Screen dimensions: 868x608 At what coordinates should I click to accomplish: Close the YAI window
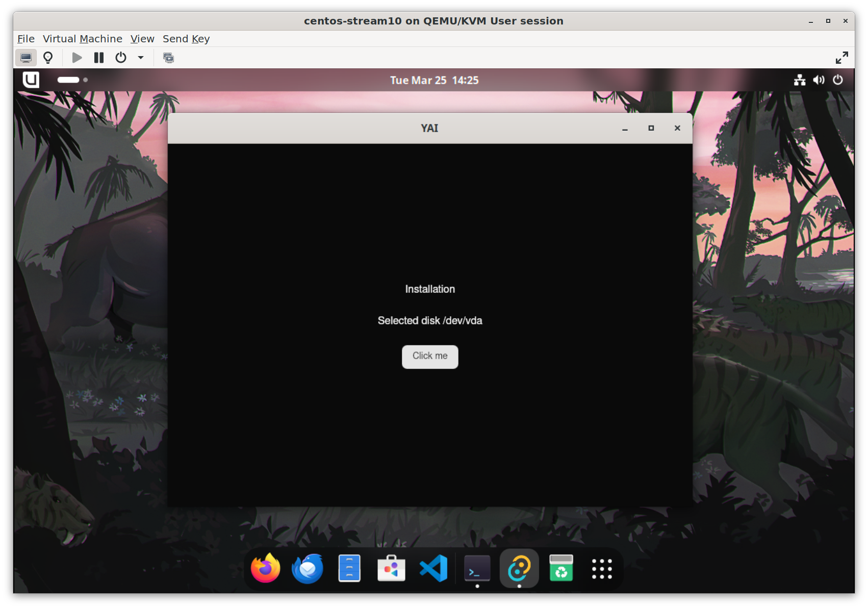tap(677, 129)
